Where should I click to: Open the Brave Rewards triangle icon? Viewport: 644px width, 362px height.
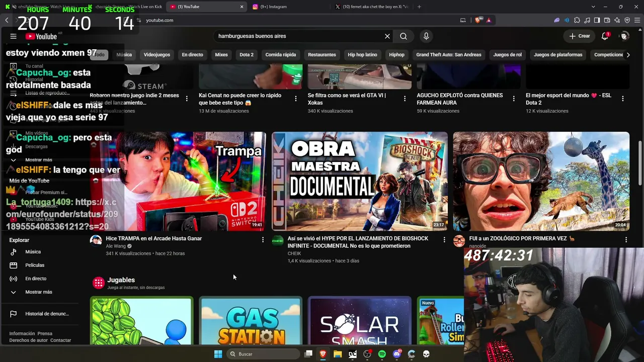489,20
